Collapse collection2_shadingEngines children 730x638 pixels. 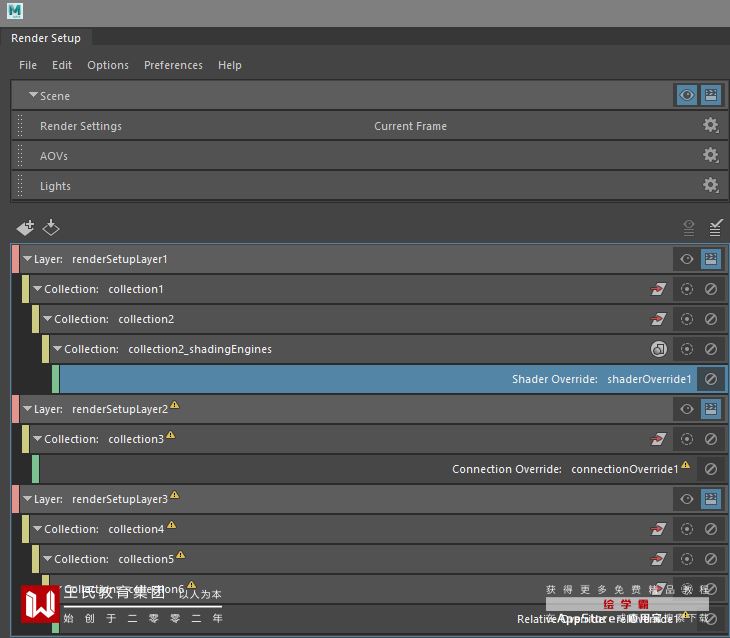(57, 348)
